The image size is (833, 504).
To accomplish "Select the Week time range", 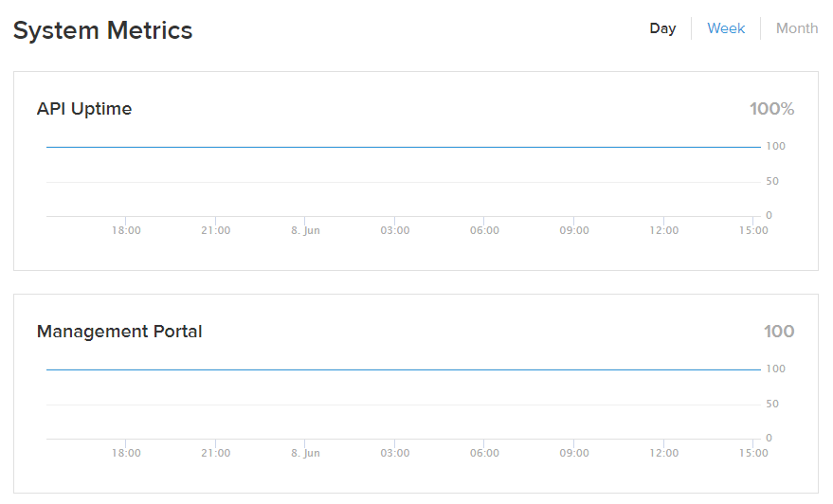I will (726, 28).
